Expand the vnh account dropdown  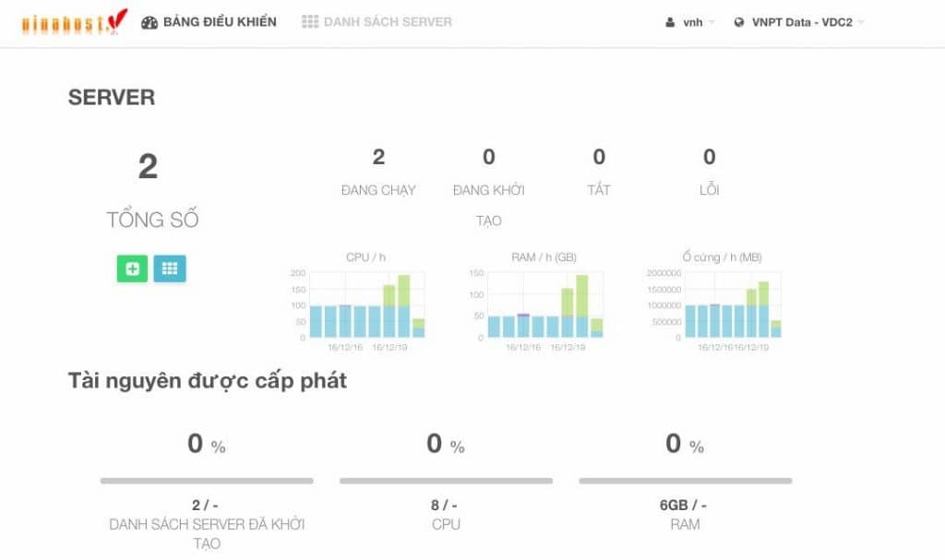coord(691,21)
